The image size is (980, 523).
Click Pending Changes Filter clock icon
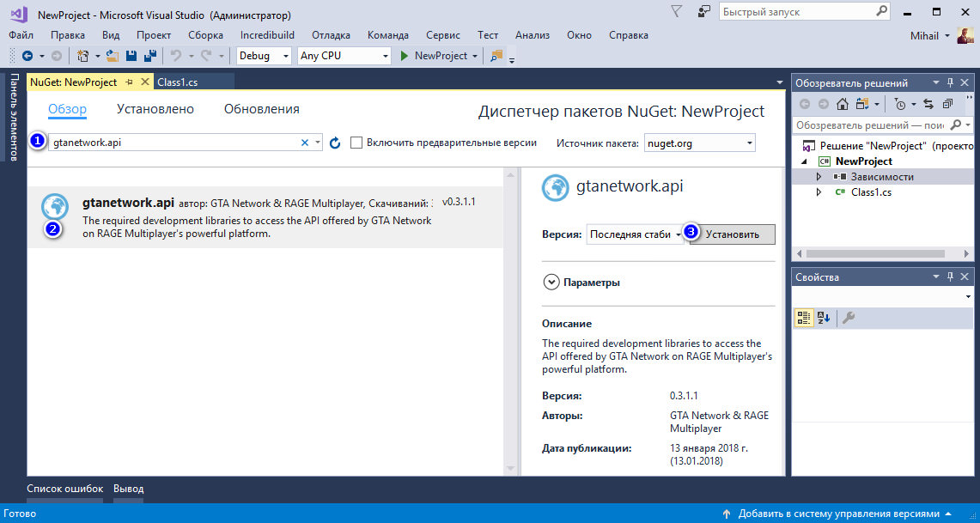[900, 104]
